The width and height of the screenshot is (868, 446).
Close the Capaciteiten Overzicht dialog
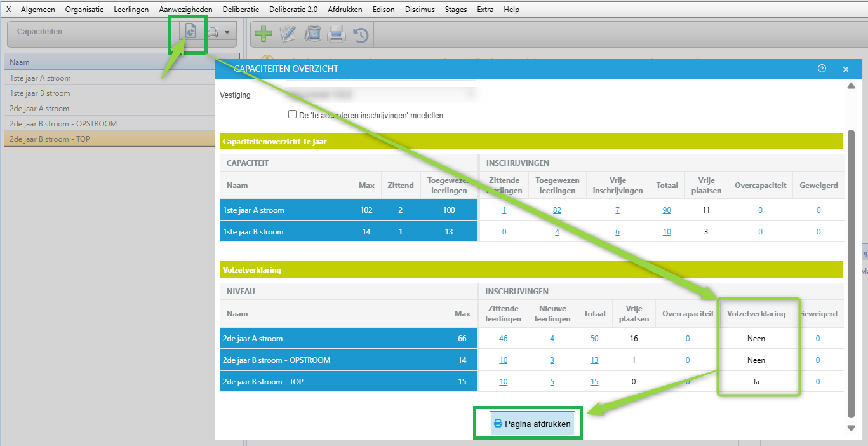(x=846, y=69)
